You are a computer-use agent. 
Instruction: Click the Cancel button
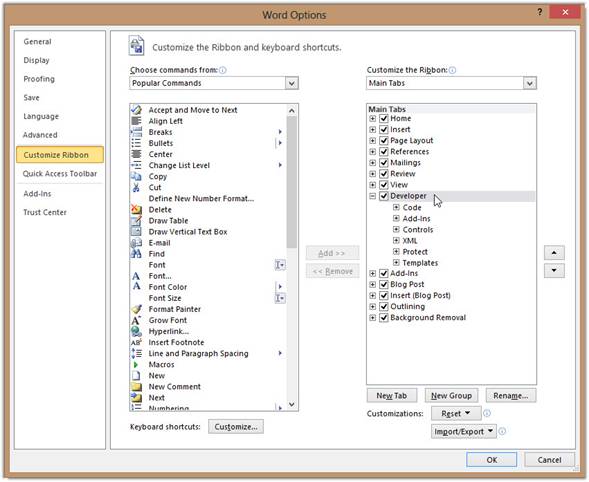pyautogui.click(x=549, y=460)
